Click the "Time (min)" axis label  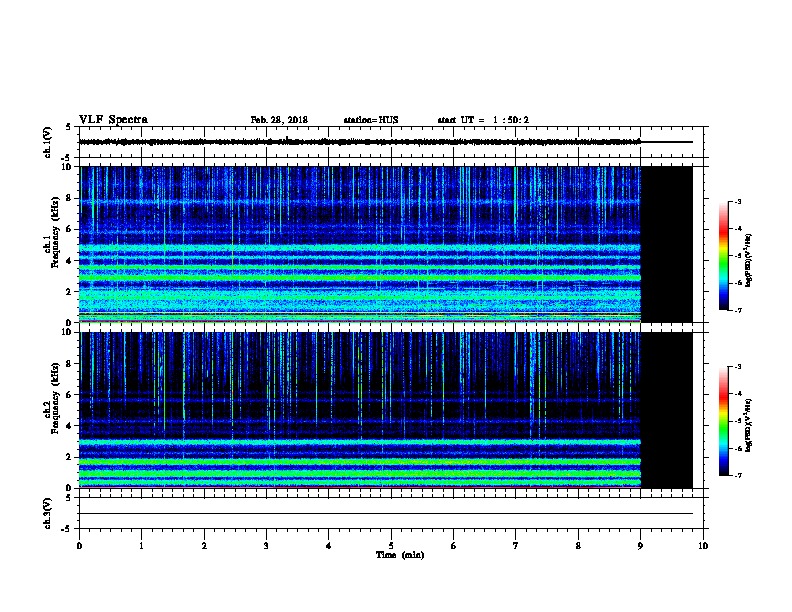click(400, 555)
